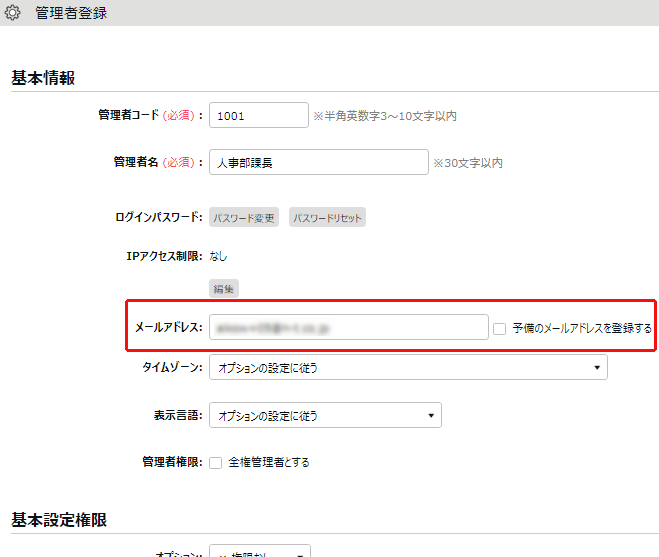Image resolution: width=659 pixels, height=557 pixels.
Task: Click the gear icon beside 管理者登録
Action: pos(12,13)
